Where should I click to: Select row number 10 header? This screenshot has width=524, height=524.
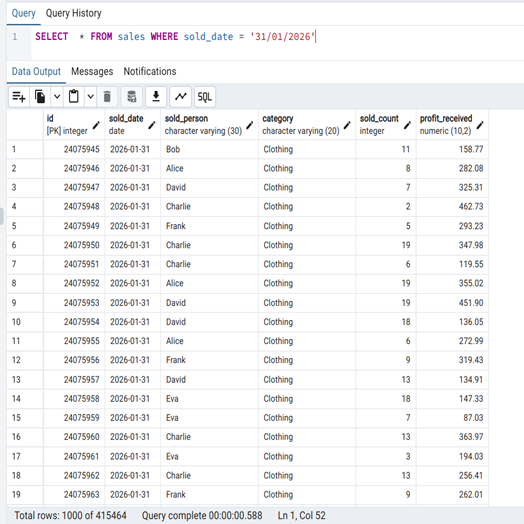tap(25, 322)
